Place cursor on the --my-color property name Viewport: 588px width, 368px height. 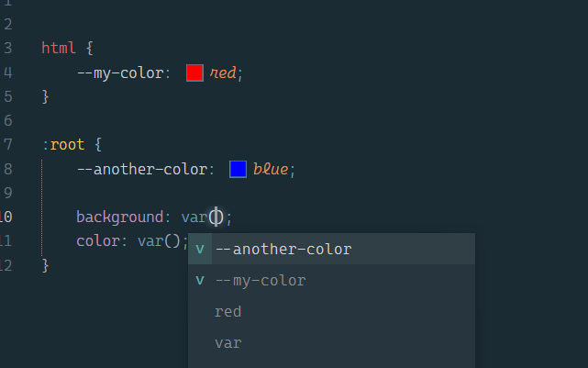[x=119, y=73]
